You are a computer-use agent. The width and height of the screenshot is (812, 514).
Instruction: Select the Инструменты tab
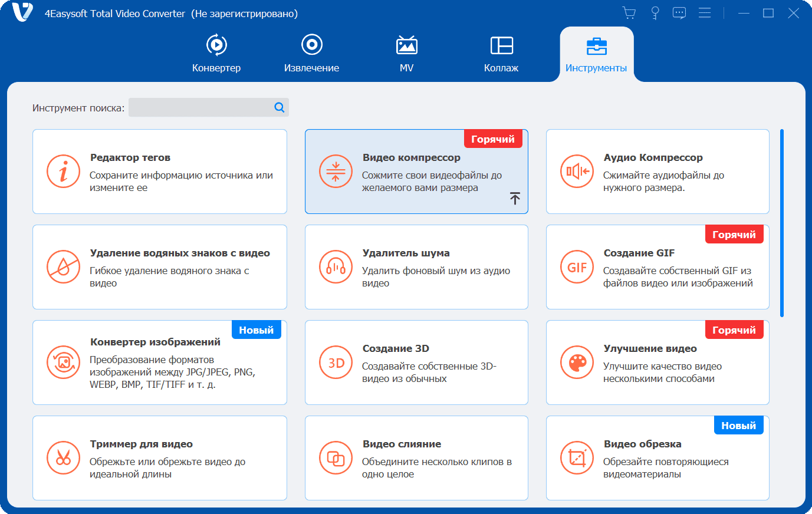tap(596, 54)
